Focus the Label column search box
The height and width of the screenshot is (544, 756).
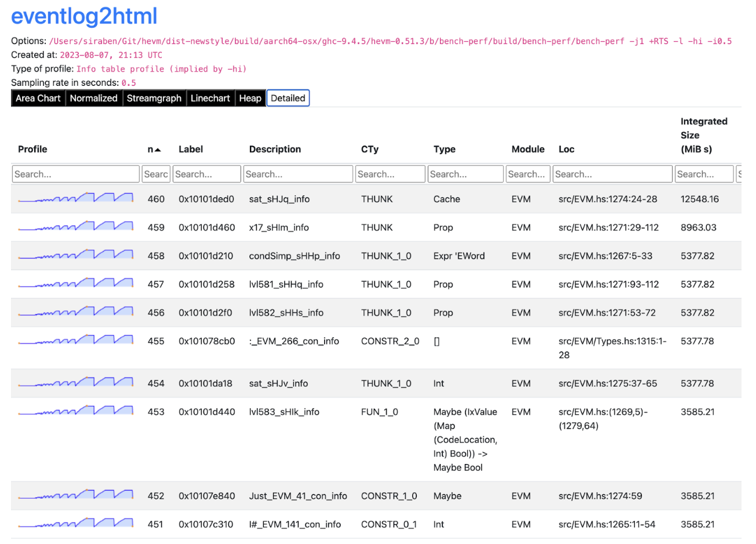coord(206,174)
